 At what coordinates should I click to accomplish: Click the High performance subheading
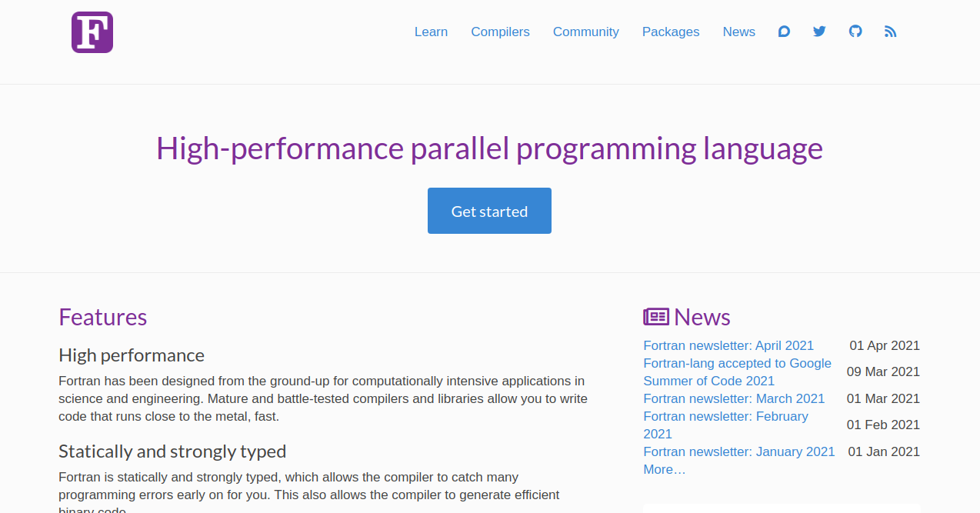[132, 355]
